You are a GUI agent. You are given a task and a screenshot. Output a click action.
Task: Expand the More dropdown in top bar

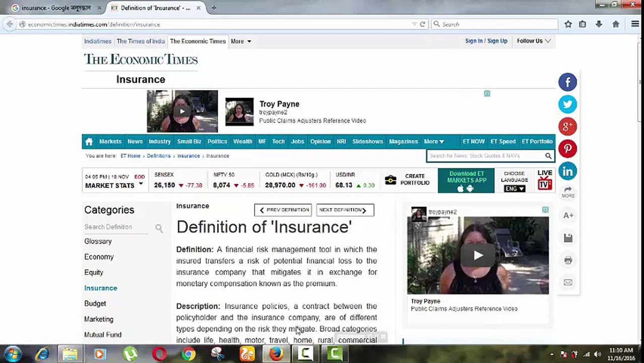[241, 41]
